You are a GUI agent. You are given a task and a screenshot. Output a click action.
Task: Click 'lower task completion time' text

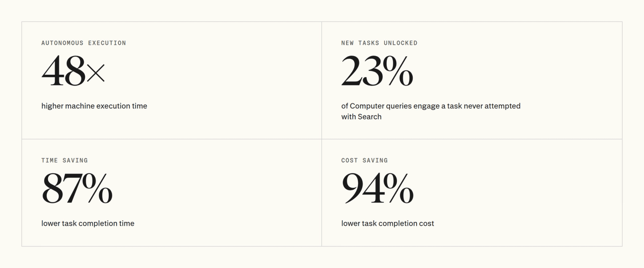click(x=88, y=224)
